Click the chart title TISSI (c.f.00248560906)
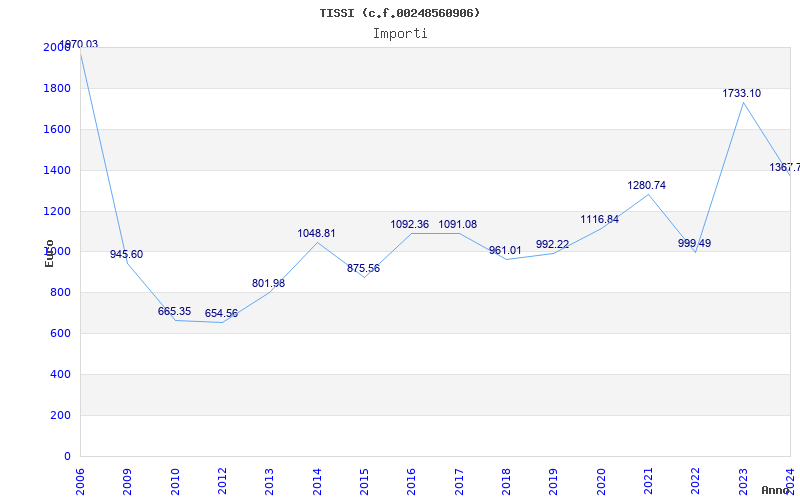The height and width of the screenshot is (500, 800). (x=400, y=13)
